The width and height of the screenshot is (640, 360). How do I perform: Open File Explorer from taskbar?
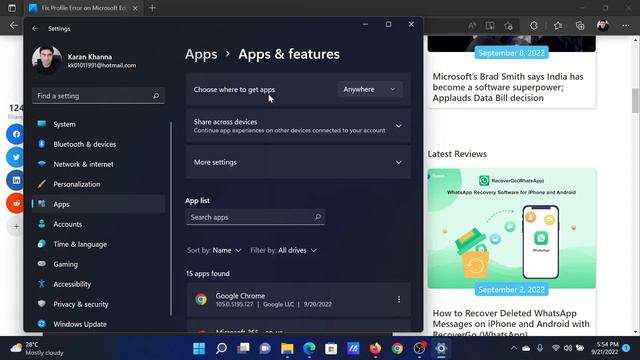tap(287, 348)
